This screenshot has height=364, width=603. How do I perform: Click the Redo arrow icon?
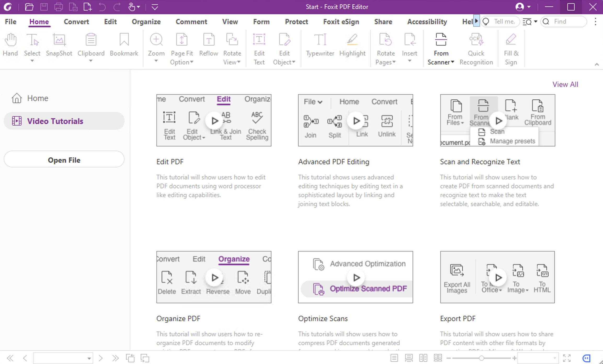pos(117,7)
